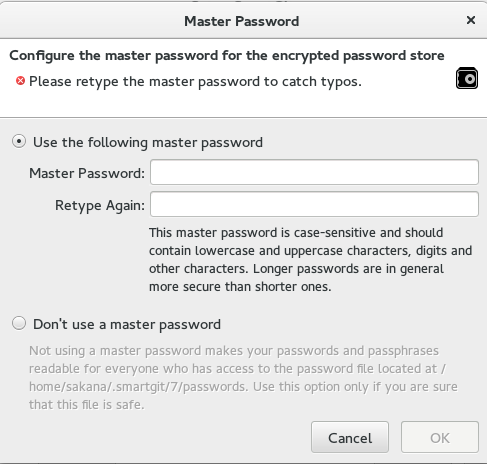Viewport: 487px width, 464px height.
Task: Close the Master Password dialog with X
Action: [471, 20]
